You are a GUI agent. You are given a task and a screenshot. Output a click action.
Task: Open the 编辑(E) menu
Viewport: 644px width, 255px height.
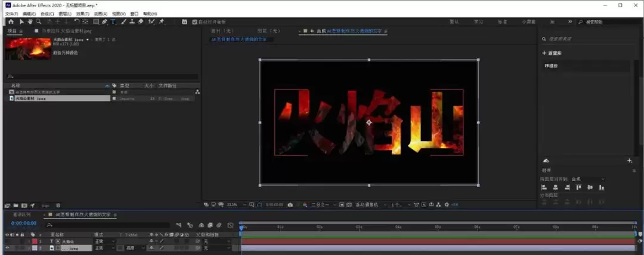(x=29, y=14)
